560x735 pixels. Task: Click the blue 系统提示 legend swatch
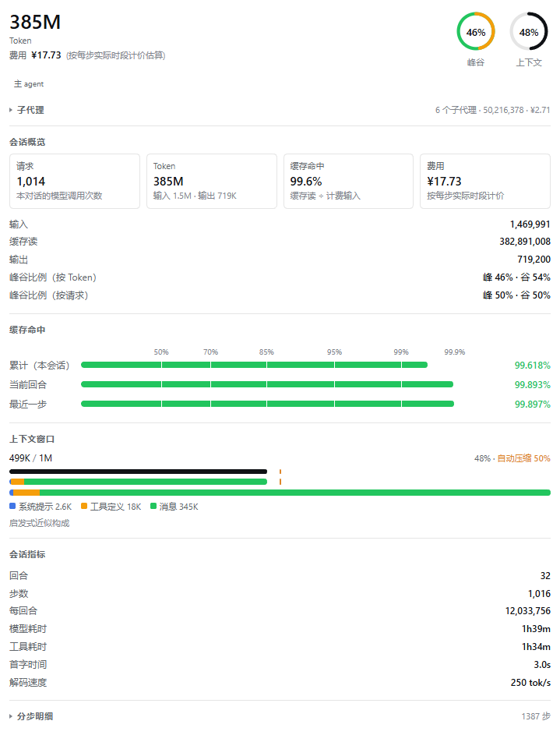coord(12,507)
